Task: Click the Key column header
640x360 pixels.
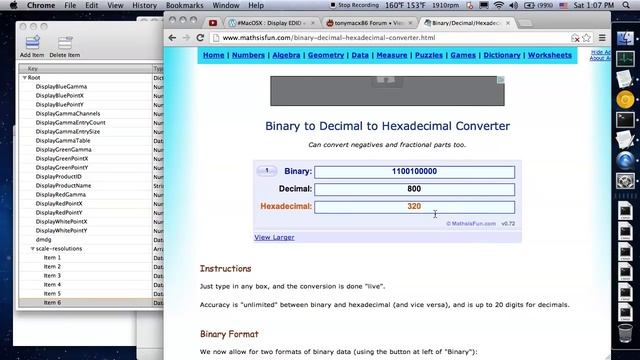Action: (x=85, y=69)
